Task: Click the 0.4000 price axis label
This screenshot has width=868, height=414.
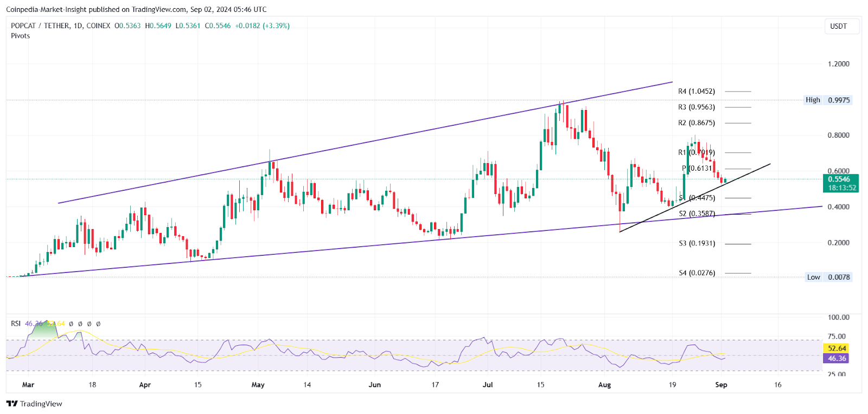Action: [x=839, y=207]
